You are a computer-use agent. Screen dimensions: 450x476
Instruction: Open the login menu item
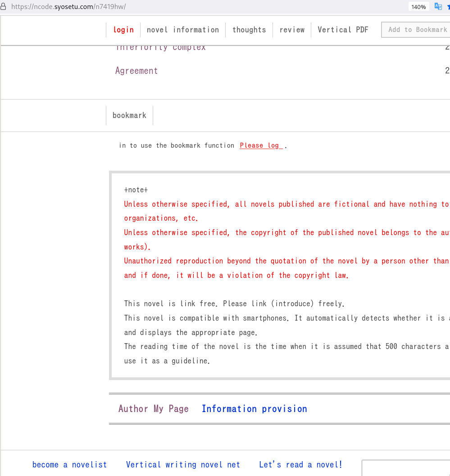point(123,30)
